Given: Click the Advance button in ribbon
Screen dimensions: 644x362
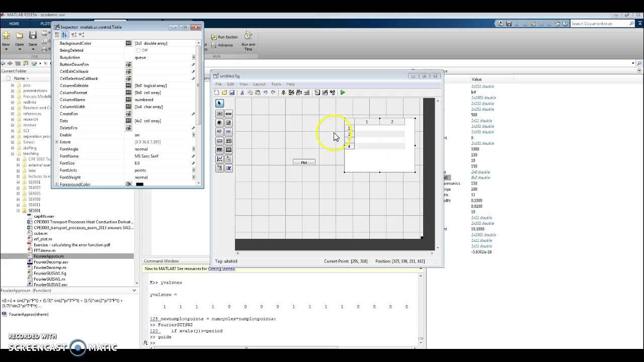Looking at the screenshot, I should point(222,45).
